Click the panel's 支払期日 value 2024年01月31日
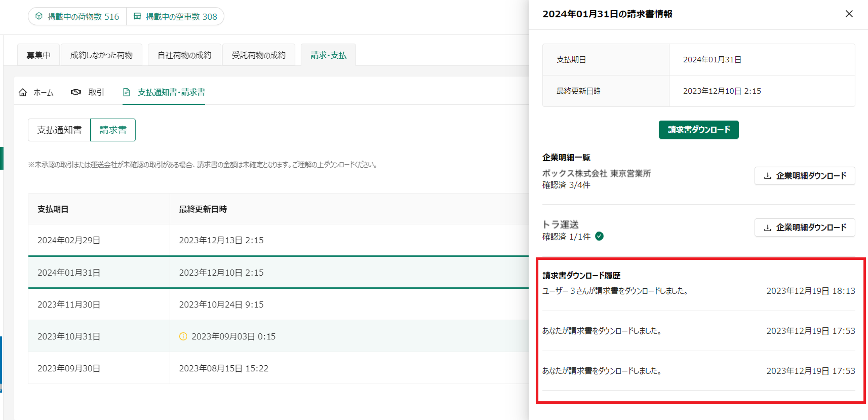The width and height of the screenshot is (868, 420). pos(712,60)
